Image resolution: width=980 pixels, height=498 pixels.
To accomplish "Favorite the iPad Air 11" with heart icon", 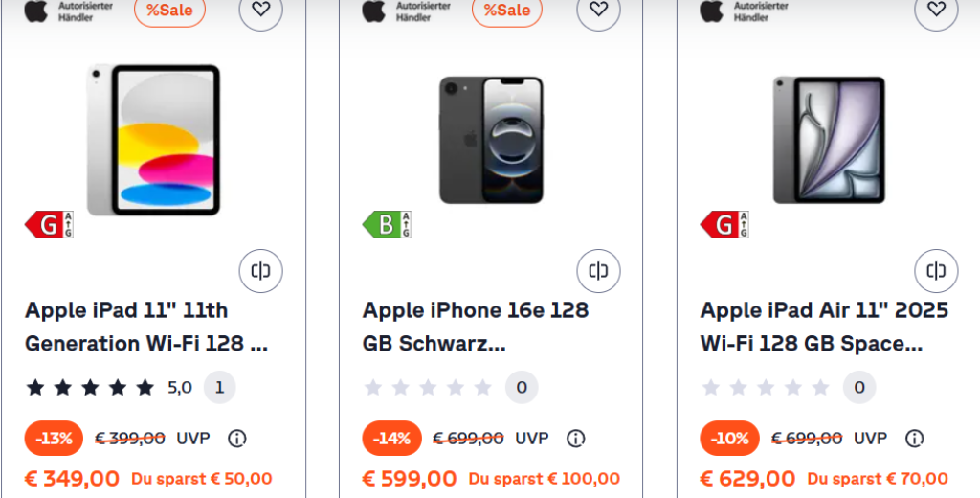I will pyautogui.click(x=936, y=10).
